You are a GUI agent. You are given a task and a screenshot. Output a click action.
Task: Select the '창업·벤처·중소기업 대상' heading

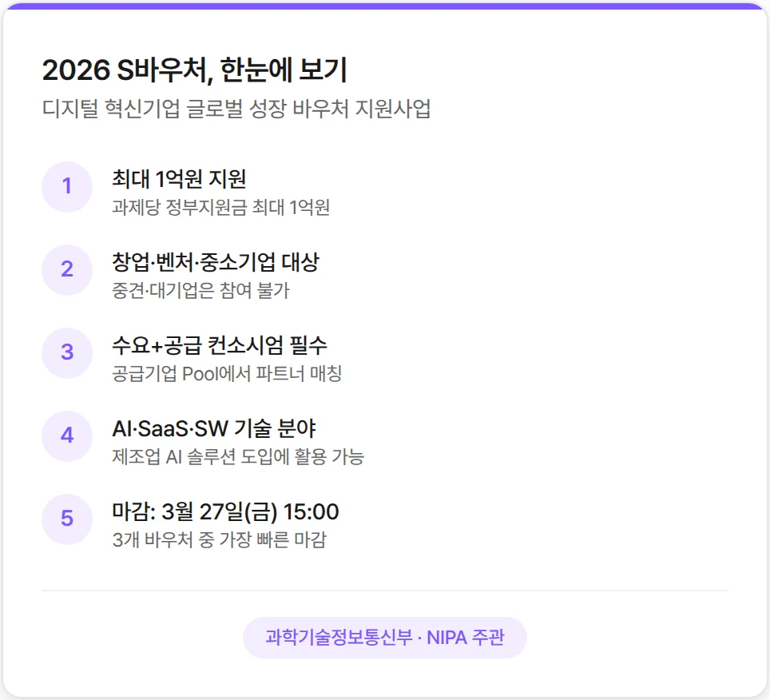tap(216, 261)
